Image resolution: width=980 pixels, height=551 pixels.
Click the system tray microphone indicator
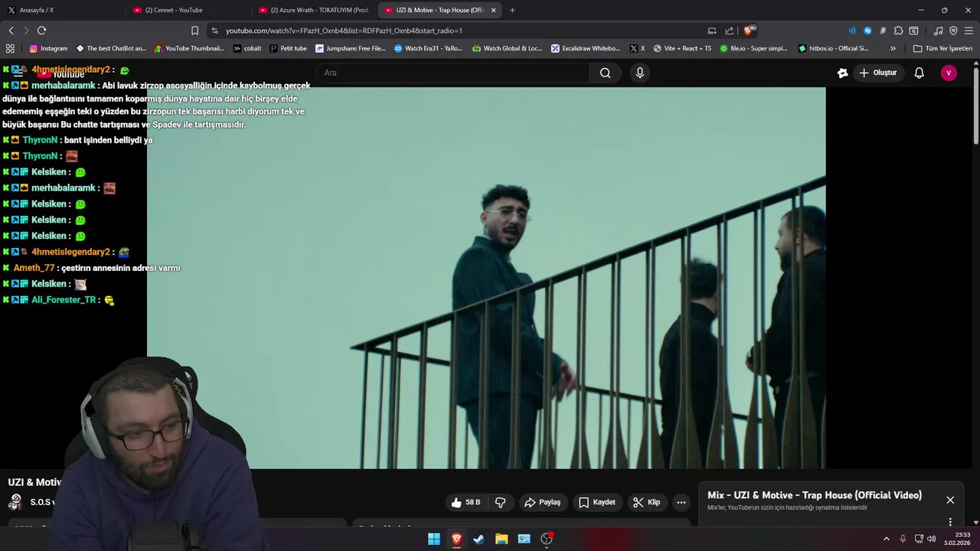(903, 539)
